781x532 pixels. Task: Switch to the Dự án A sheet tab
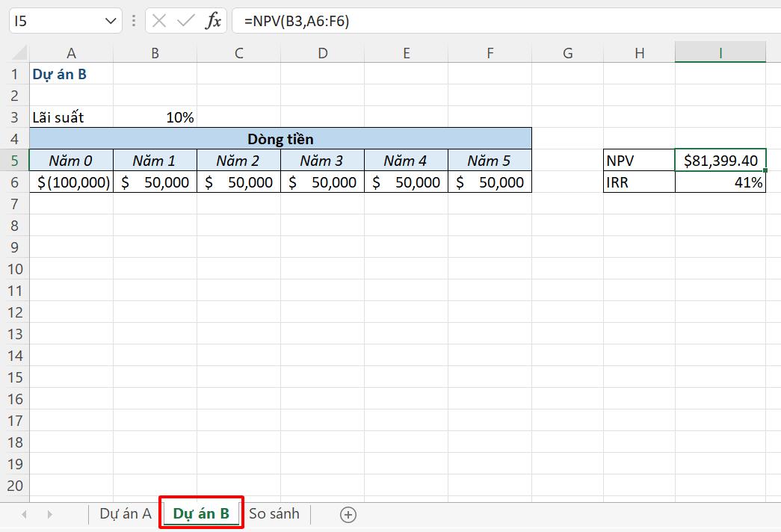click(x=126, y=513)
